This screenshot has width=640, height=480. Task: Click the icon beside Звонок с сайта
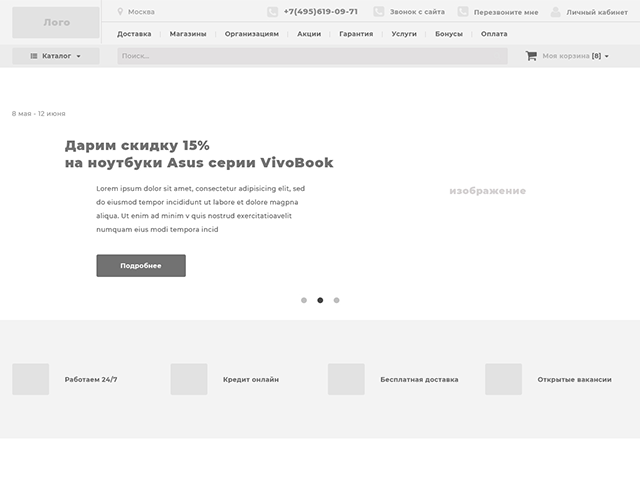coord(379,11)
